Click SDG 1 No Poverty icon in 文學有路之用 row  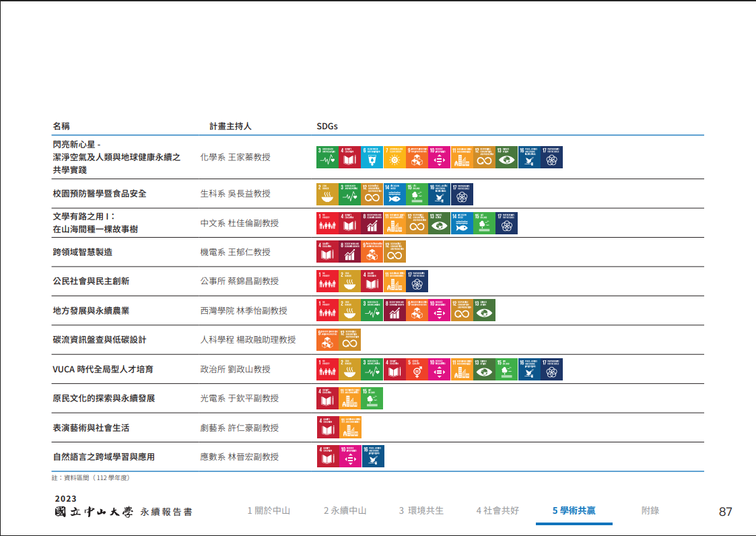(x=328, y=223)
